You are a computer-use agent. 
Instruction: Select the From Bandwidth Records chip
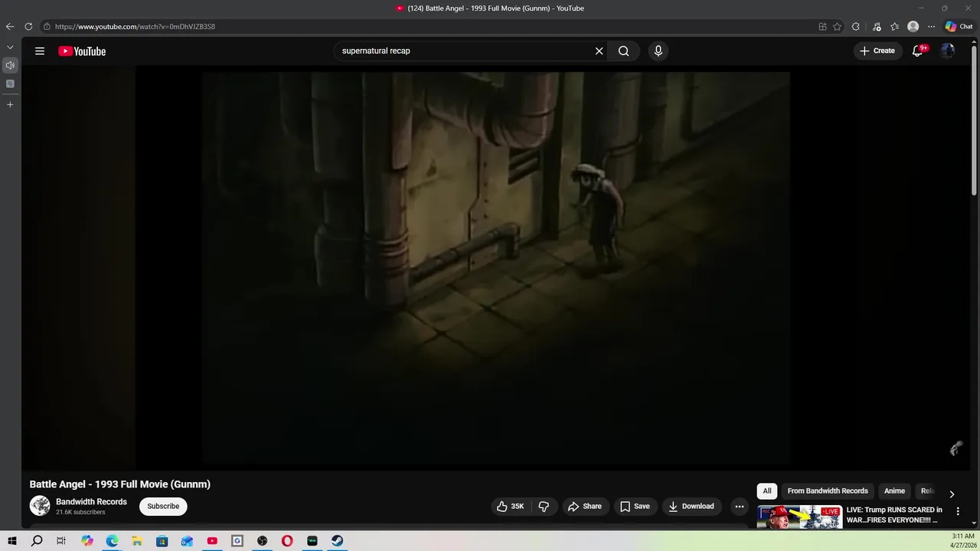[x=828, y=491]
